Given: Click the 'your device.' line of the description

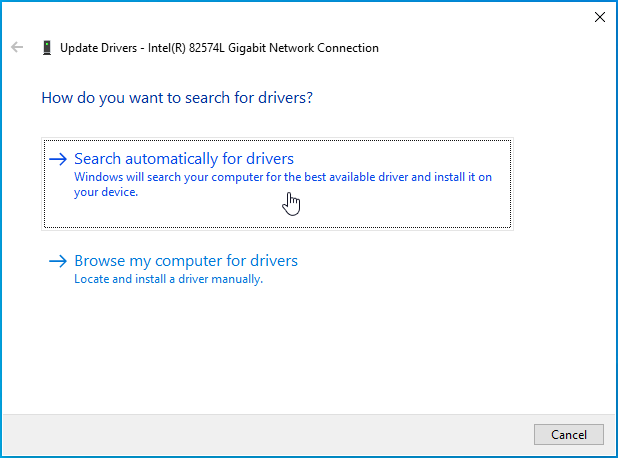Looking at the screenshot, I should (x=105, y=192).
